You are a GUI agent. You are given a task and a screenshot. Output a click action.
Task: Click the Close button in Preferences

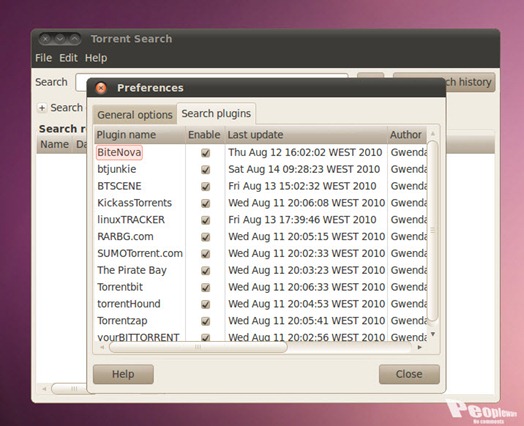tap(409, 374)
